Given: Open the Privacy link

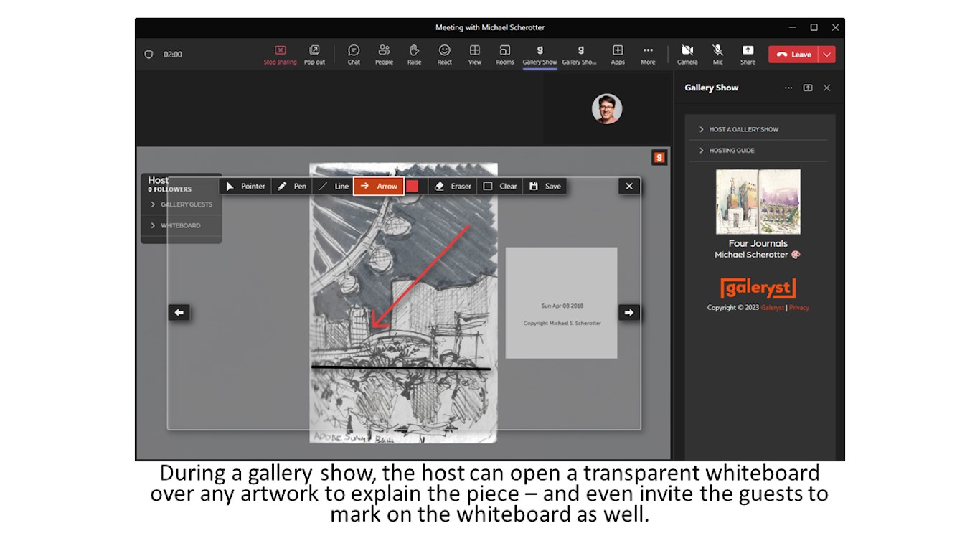Looking at the screenshot, I should point(799,308).
